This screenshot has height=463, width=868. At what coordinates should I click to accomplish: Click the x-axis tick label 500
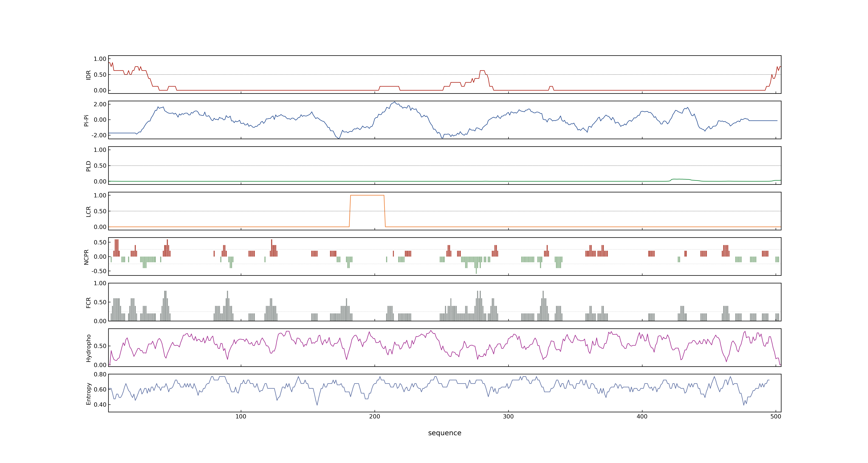click(775, 416)
